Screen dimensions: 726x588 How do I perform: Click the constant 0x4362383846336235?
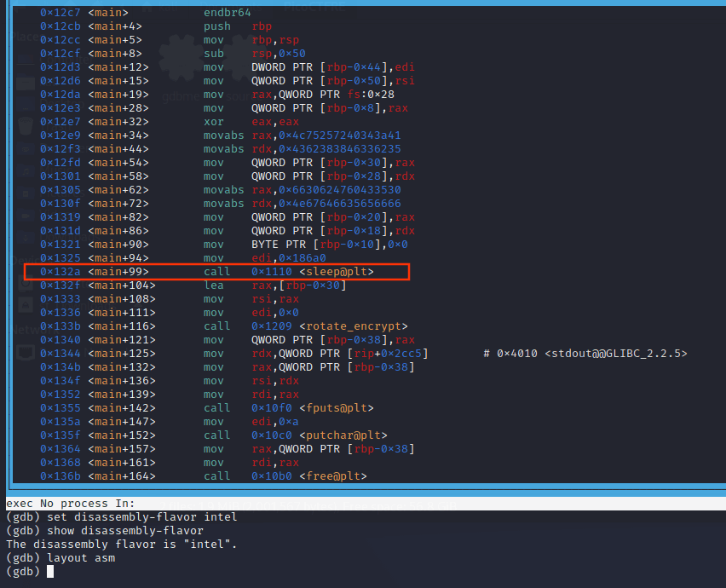tap(340, 149)
